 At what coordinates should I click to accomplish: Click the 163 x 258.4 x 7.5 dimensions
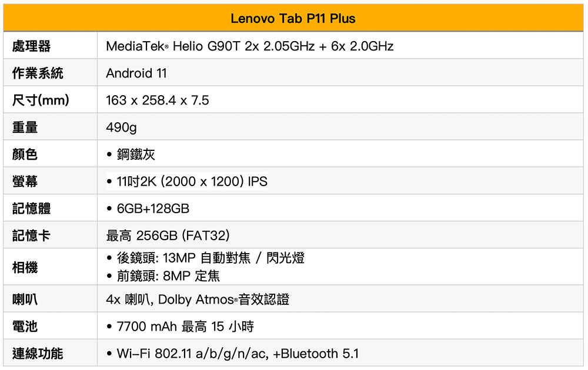[x=157, y=100]
